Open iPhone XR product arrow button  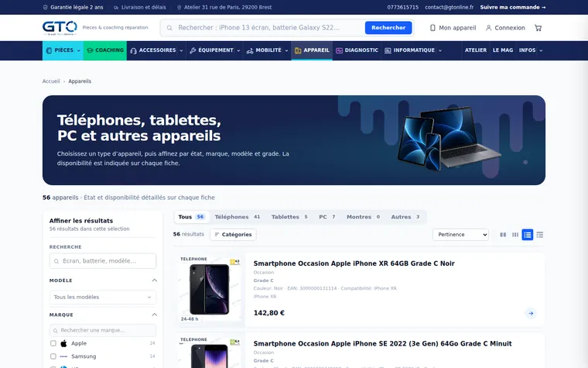pyautogui.click(x=531, y=313)
